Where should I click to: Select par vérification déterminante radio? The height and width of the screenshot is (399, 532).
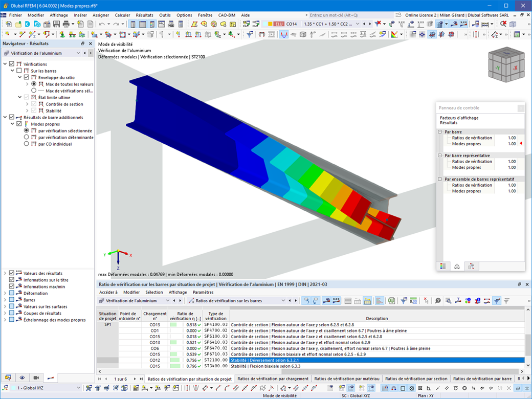pos(27,137)
